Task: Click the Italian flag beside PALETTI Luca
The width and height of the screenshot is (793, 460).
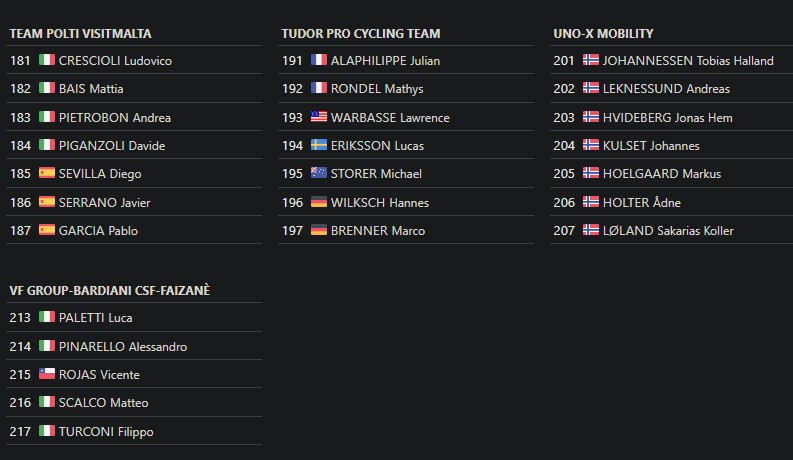Action: pyautogui.click(x=46, y=317)
